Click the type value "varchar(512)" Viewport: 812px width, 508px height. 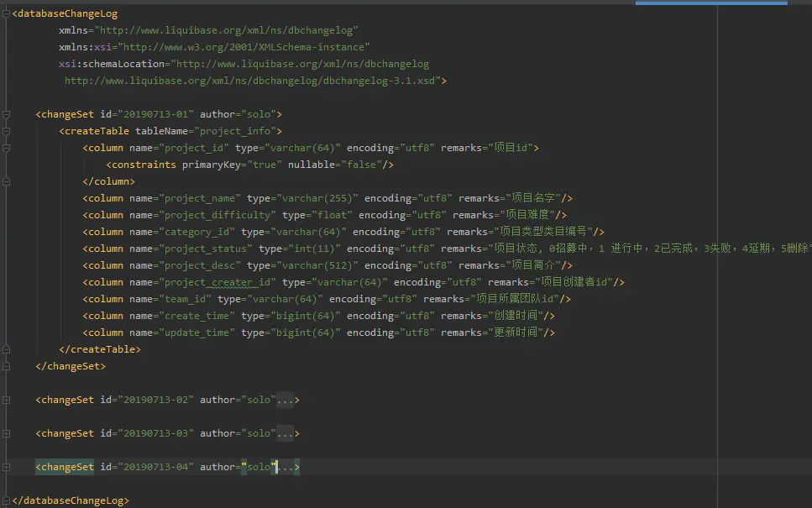pos(317,265)
